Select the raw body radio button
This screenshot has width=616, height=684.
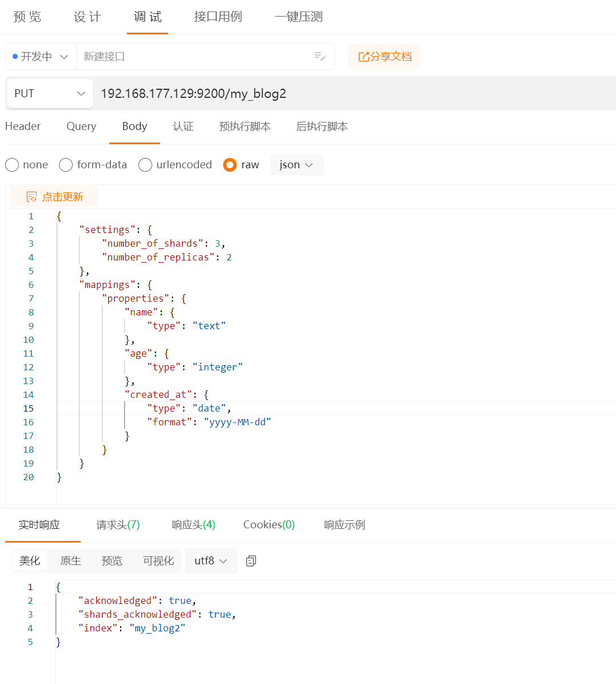pos(230,165)
